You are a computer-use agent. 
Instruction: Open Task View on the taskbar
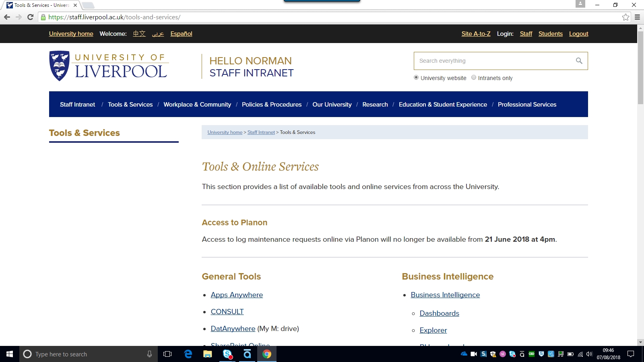tap(167, 354)
